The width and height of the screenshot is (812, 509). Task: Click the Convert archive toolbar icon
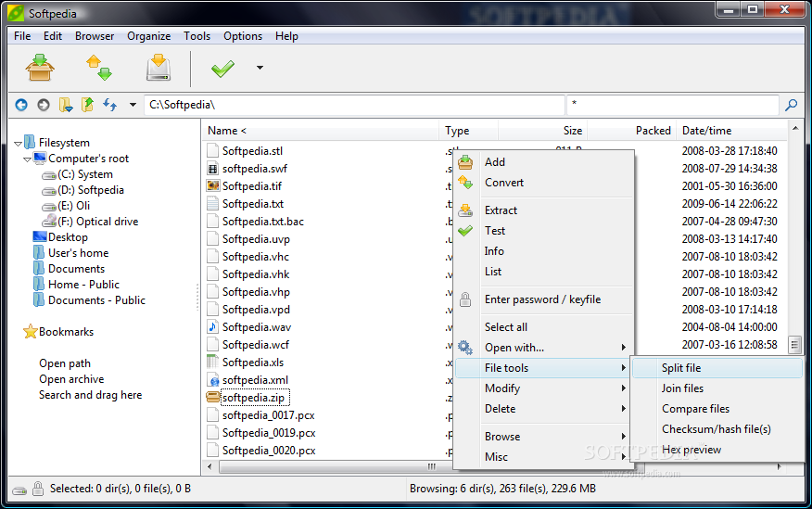99,68
